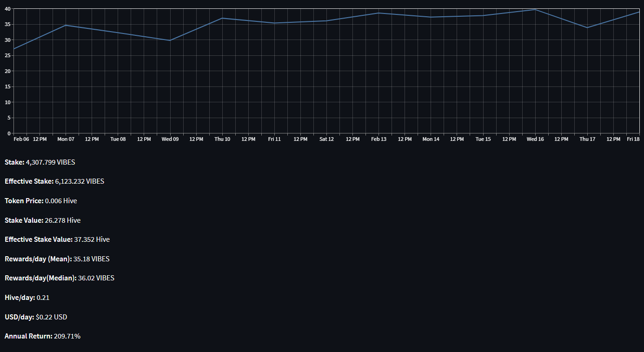Screen dimensions: 644x352
Task: Click the 36.02 VIBES median value
Action: click(96, 278)
